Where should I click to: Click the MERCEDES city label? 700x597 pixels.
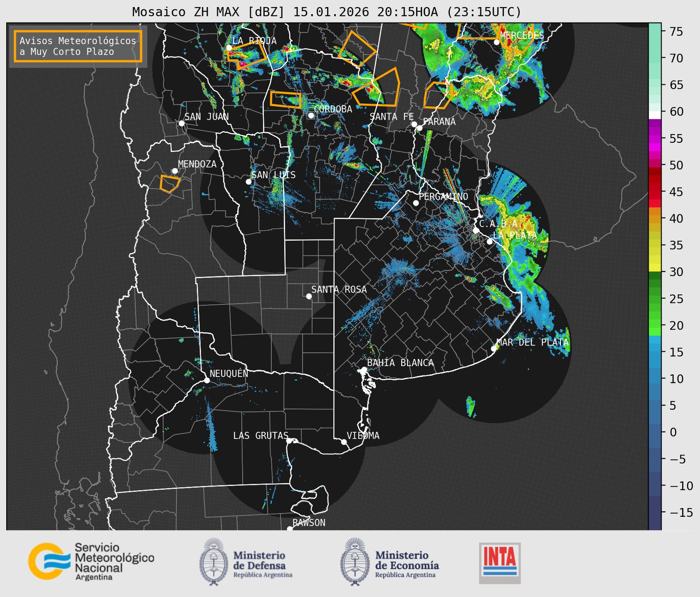click(x=522, y=35)
